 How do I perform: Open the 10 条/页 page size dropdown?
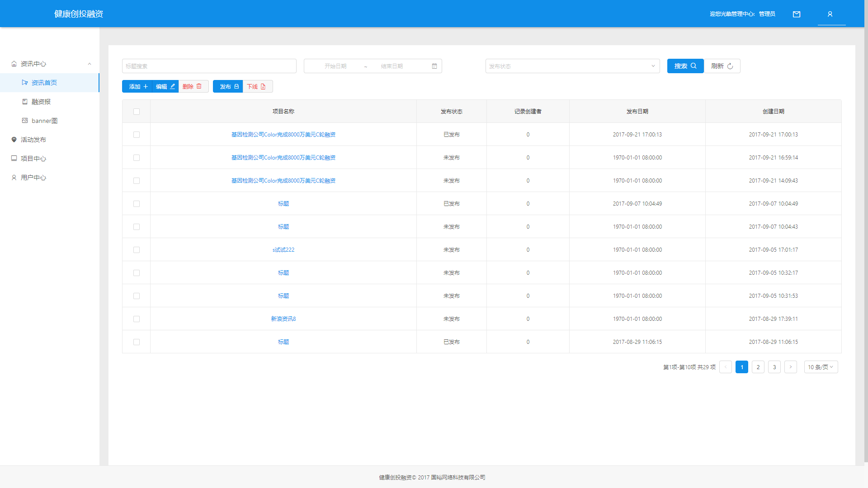click(821, 367)
